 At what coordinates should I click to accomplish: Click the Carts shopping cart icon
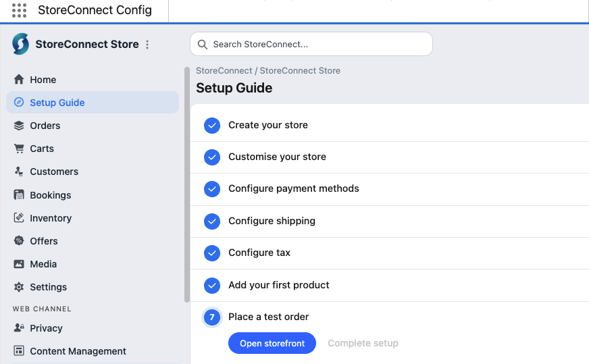[19, 149]
